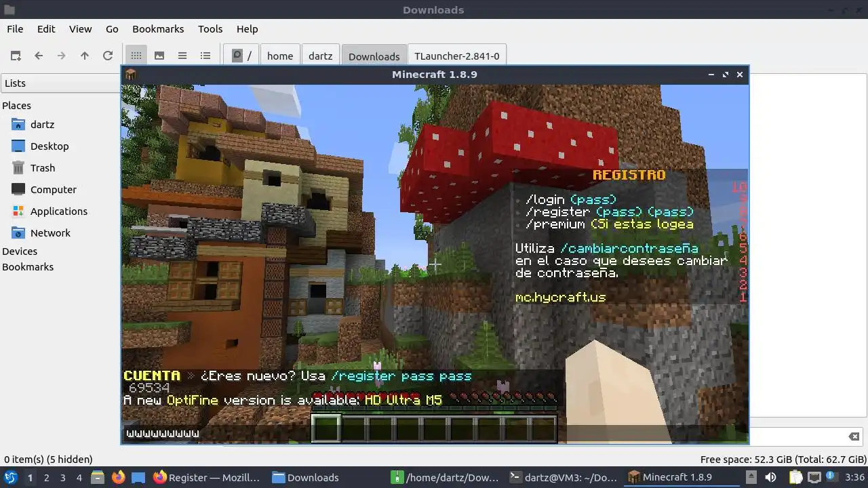The height and width of the screenshot is (488, 868).
Task: Click the Places section header
Action: [16, 106]
